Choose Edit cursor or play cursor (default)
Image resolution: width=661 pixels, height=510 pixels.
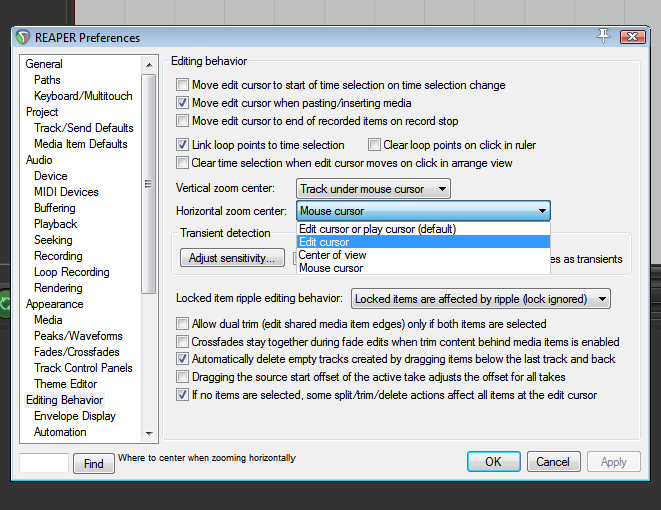[423, 229]
